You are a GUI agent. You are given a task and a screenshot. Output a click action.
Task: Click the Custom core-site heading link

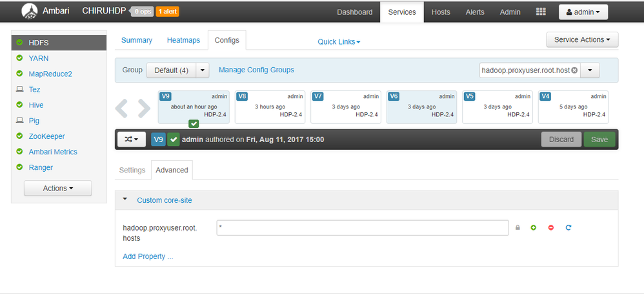pos(165,200)
